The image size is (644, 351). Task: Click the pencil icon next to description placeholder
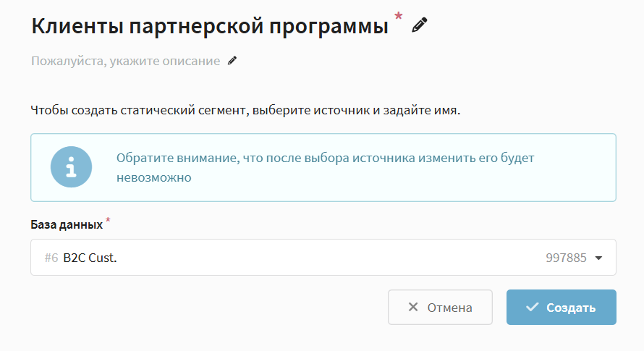coord(232,61)
